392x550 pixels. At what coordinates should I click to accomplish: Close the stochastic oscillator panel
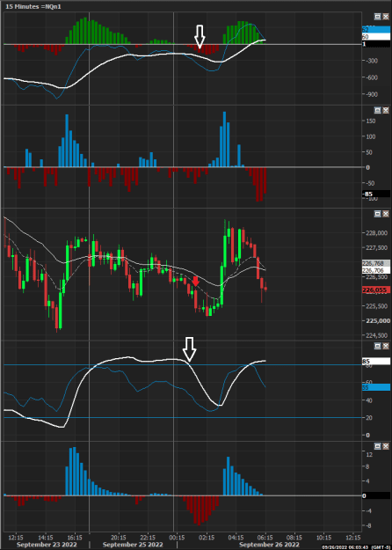coord(385,346)
